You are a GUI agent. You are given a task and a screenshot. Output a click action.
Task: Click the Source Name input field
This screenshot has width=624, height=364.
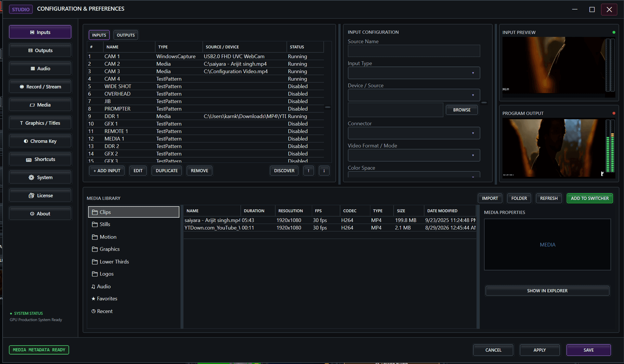(414, 51)
